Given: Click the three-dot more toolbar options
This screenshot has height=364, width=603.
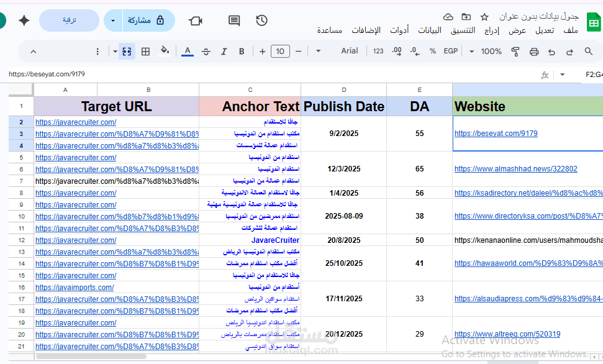Looking at the screenshot, I should click(x=97, y=51).
